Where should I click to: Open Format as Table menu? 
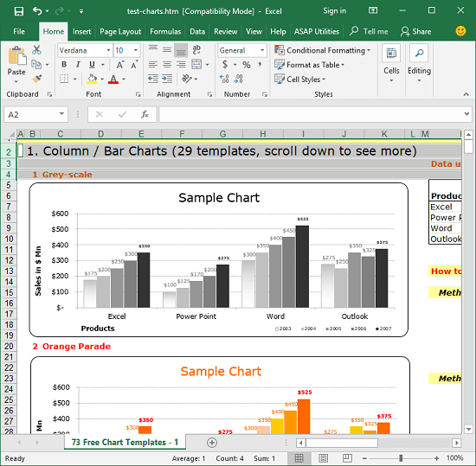[x=309, y=65]
